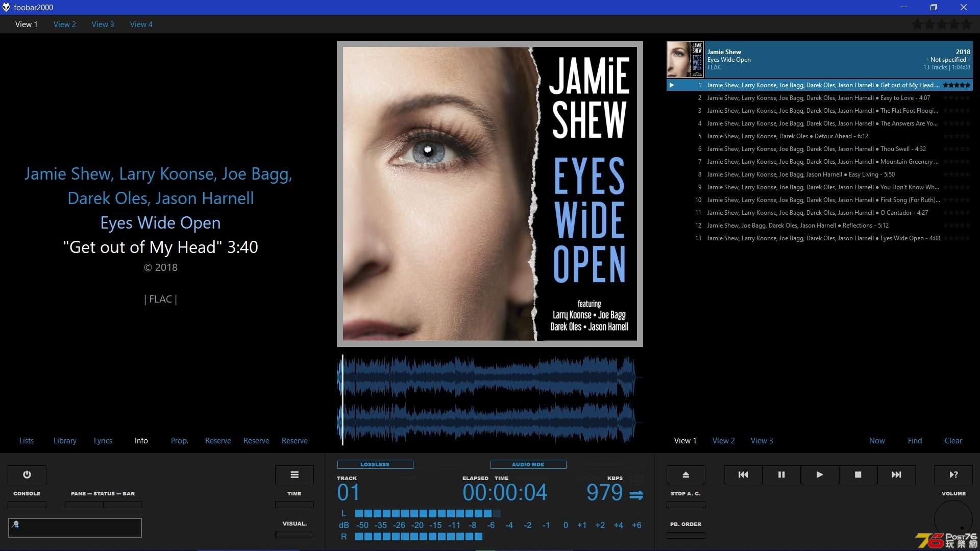The width and height of the screenshot is (980, 551).
Task: Toggle the Pane switch under Pane-Status-Bar
Action: [84, 505]
